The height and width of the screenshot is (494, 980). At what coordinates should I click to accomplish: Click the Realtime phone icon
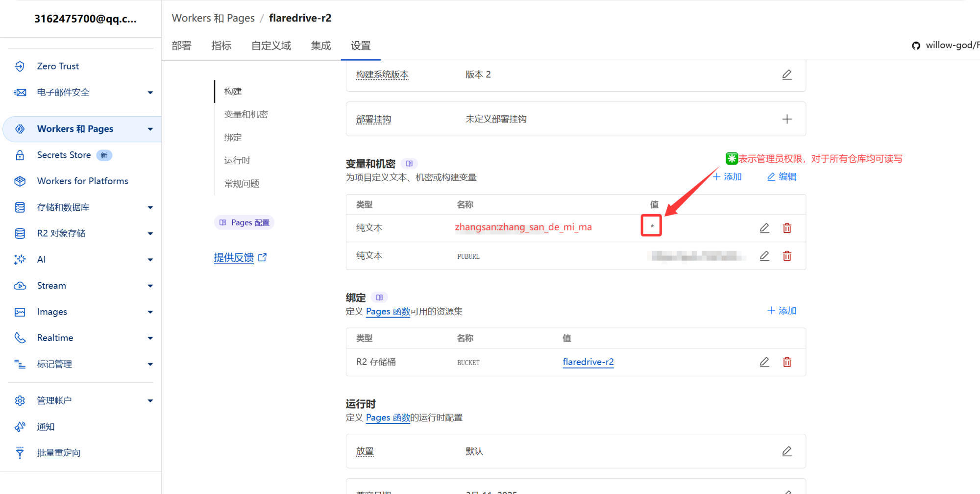(20, 338)
